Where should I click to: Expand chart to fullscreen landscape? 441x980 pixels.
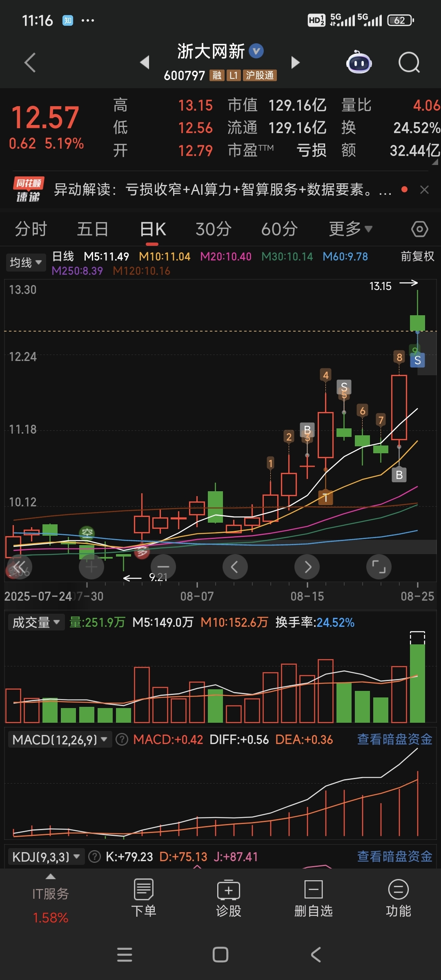379,567
